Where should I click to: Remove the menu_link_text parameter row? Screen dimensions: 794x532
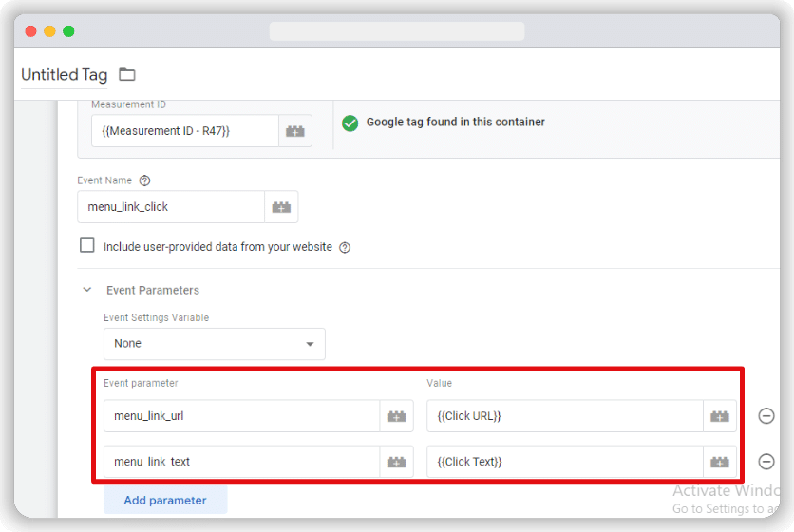click(766, 462)
